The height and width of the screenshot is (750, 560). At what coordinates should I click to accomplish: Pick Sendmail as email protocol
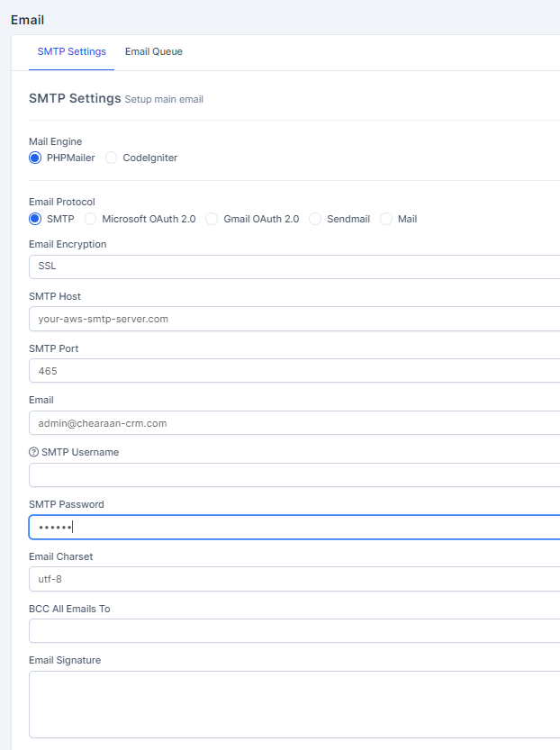click(315, 219)
